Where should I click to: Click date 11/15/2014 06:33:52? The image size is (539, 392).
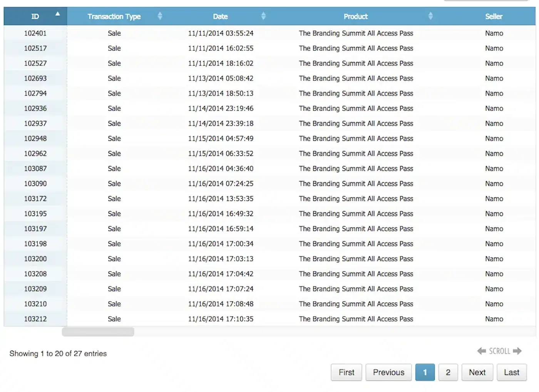click(221, 153)
